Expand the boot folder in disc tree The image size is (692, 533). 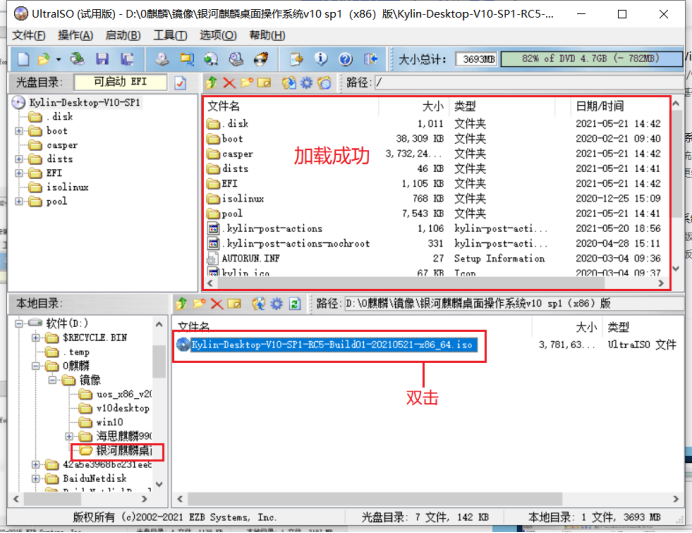[x=19, y=131]
